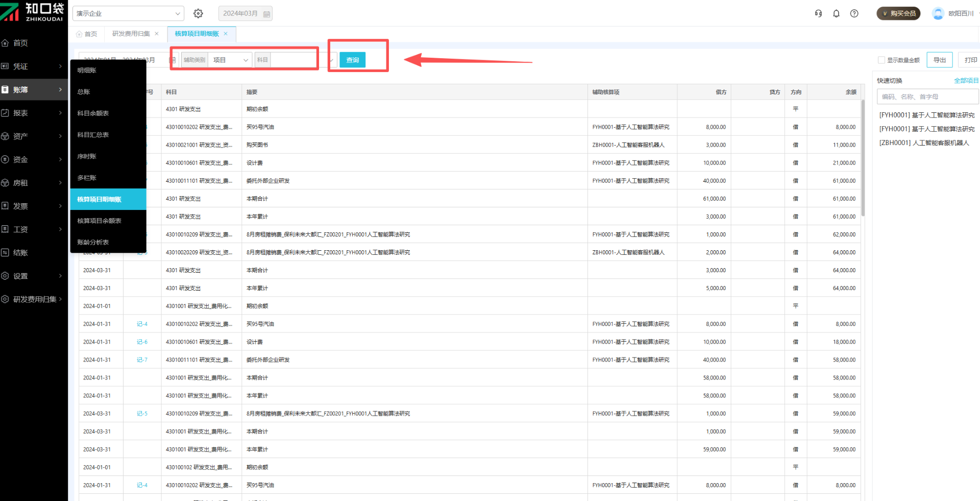Click the 查询 search button
This screenshot has height=501, width=980.
pyautogui.click(x=352, y=60)
